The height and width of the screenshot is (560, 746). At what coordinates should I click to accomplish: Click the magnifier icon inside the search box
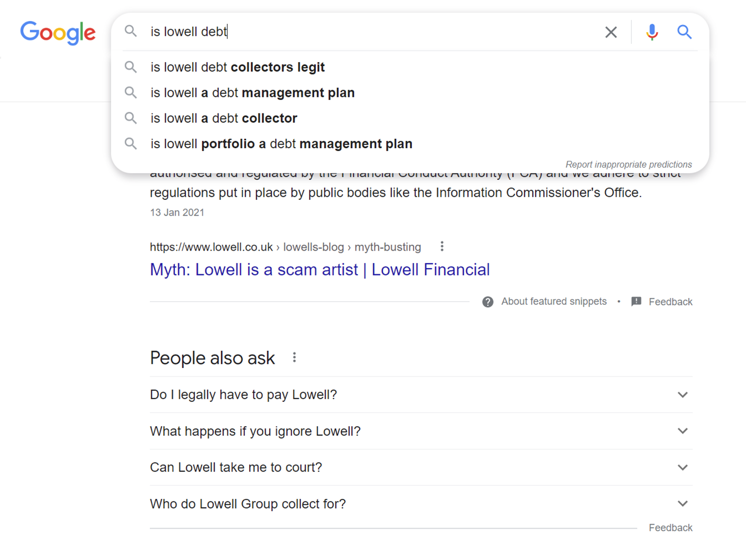click(131, 31)
